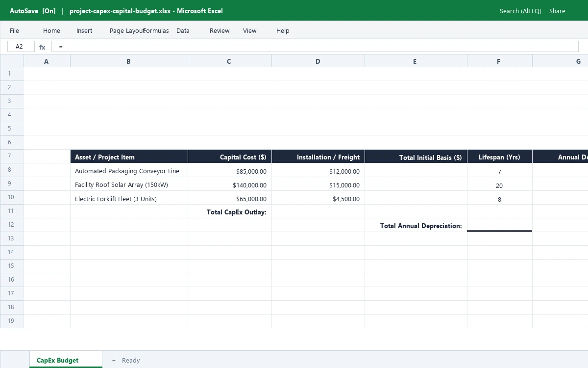Click inside the formula bar
Viewport: 588px width, 368px height.
(315, 47)
